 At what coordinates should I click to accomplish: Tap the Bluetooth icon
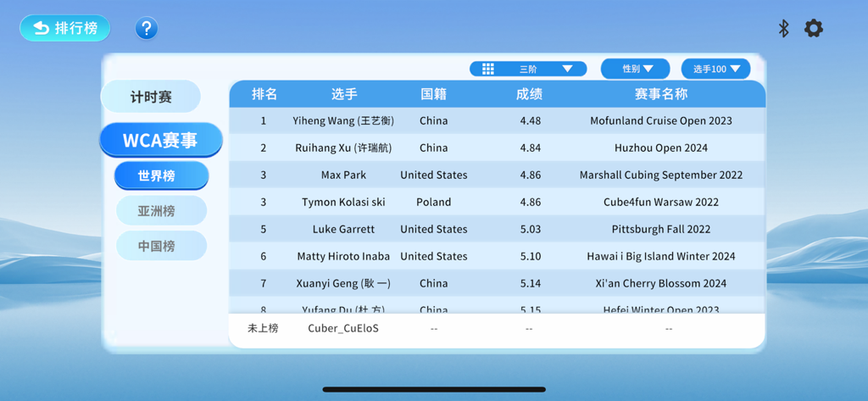coord(783,28)
